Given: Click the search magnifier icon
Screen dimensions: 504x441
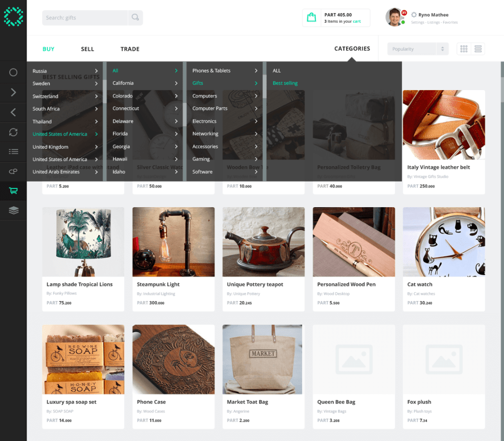Looking at the screenshot, I should tap(134, 18).
